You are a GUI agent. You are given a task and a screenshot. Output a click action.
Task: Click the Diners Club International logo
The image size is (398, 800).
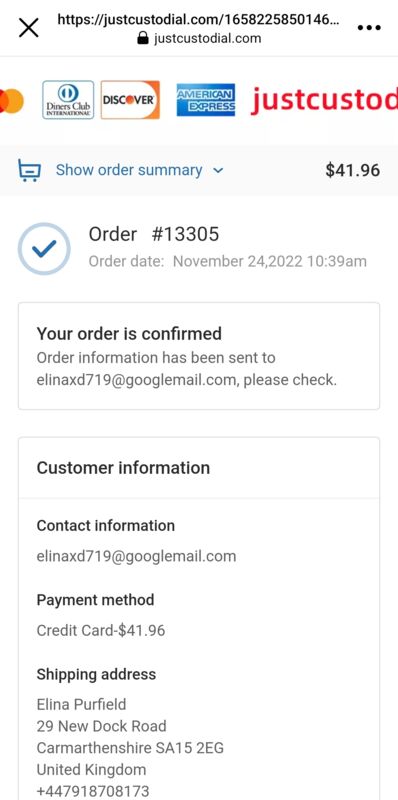point(68,99)
